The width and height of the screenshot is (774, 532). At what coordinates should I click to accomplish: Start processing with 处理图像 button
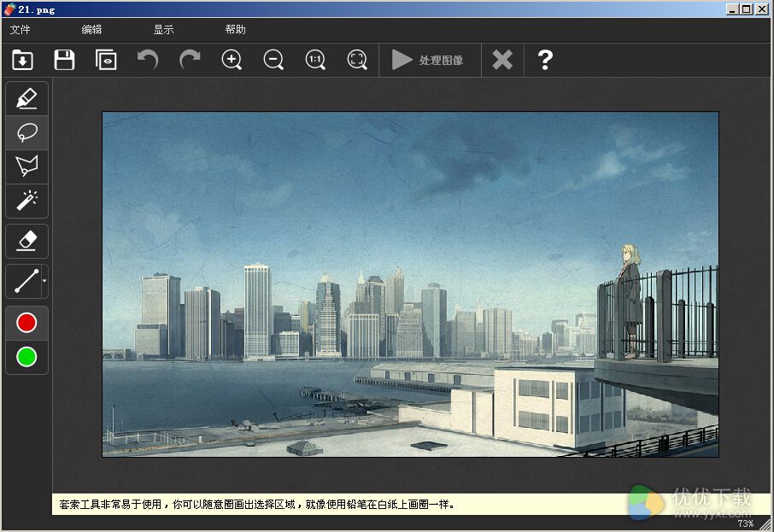pyautogui.click(x=429, y=61)
